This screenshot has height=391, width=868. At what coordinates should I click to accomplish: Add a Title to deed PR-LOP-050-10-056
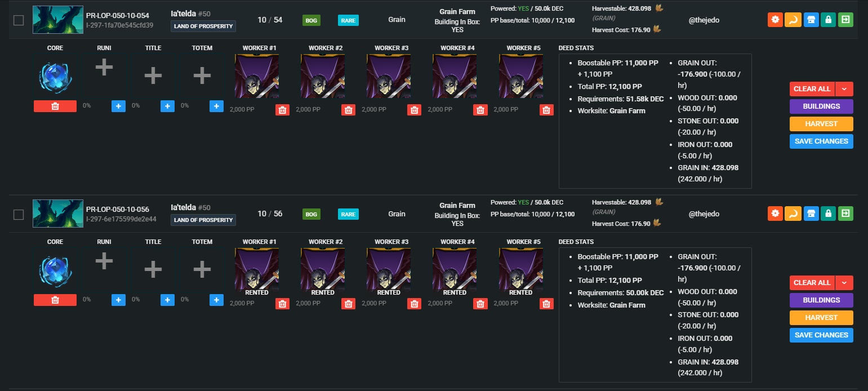pos(167,300)
